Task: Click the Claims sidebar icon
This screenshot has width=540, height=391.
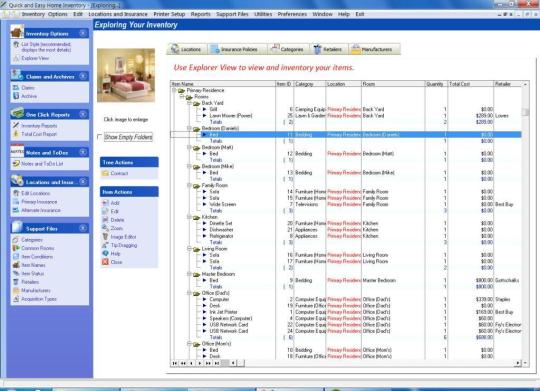Action: 16,88
